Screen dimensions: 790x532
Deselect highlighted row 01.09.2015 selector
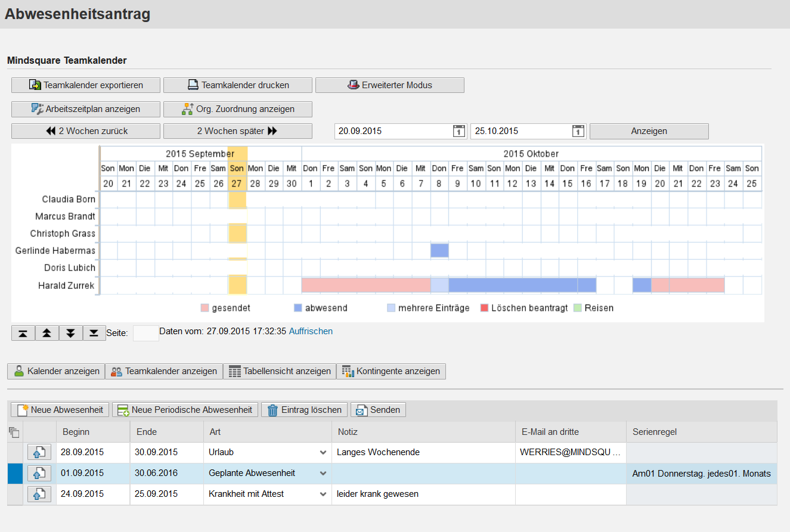click(15, 474)
